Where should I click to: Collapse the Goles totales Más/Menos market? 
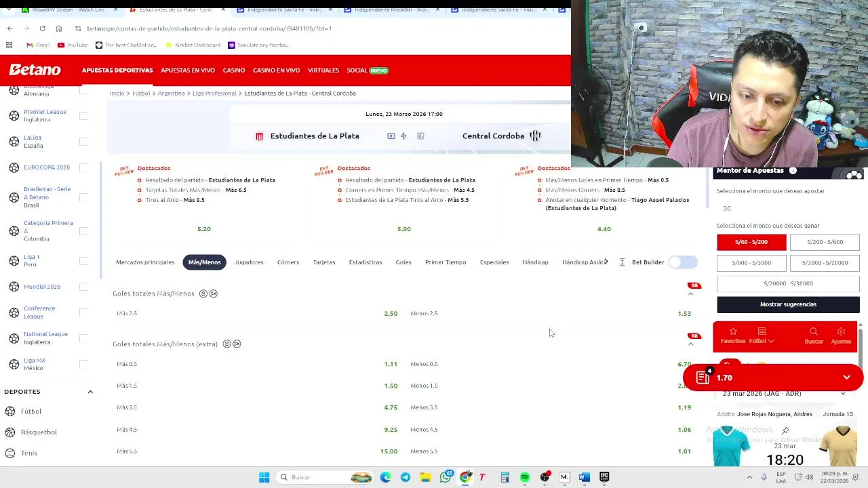[x=691, y=294]
